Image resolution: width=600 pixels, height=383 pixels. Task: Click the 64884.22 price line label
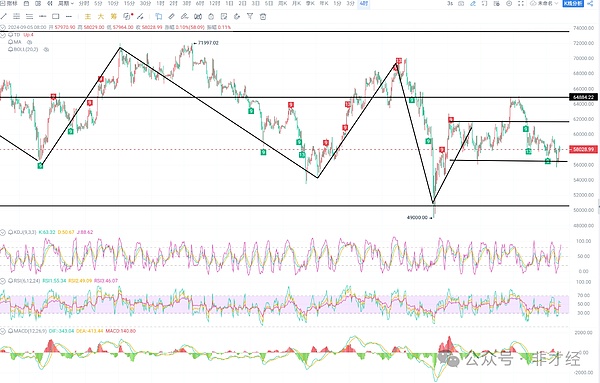point(584,97)
